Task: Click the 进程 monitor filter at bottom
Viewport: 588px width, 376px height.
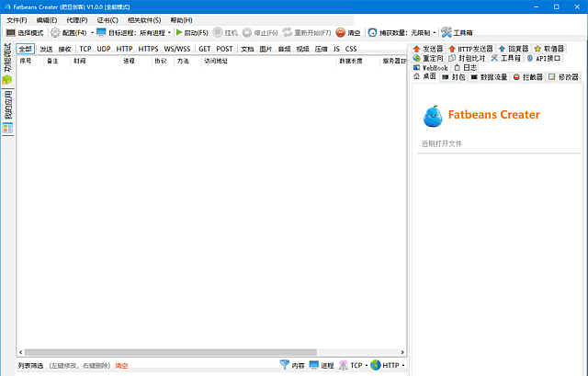Action: pyautogui.click(x=322, y=365)
